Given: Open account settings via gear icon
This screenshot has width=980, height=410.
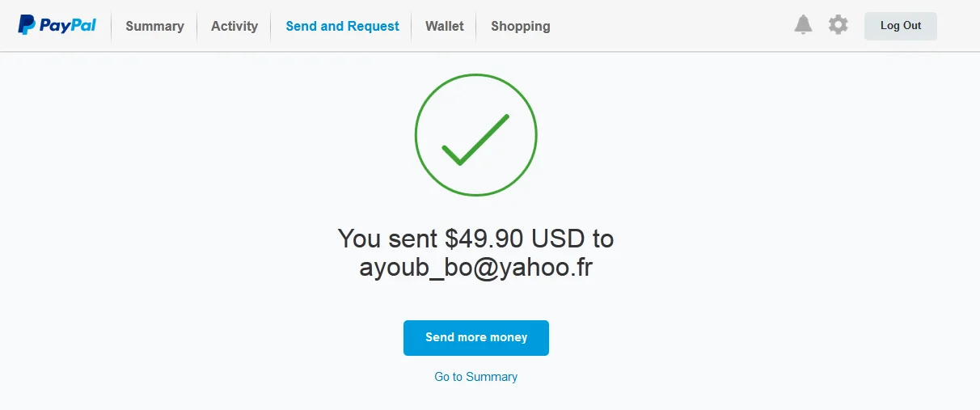Looking at the screenshot, I should pyautogui.click(x=838, y=25).
